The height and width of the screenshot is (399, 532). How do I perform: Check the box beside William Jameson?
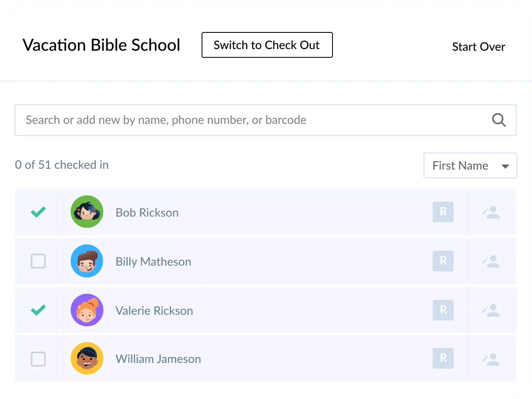click(x=38, y=358)
